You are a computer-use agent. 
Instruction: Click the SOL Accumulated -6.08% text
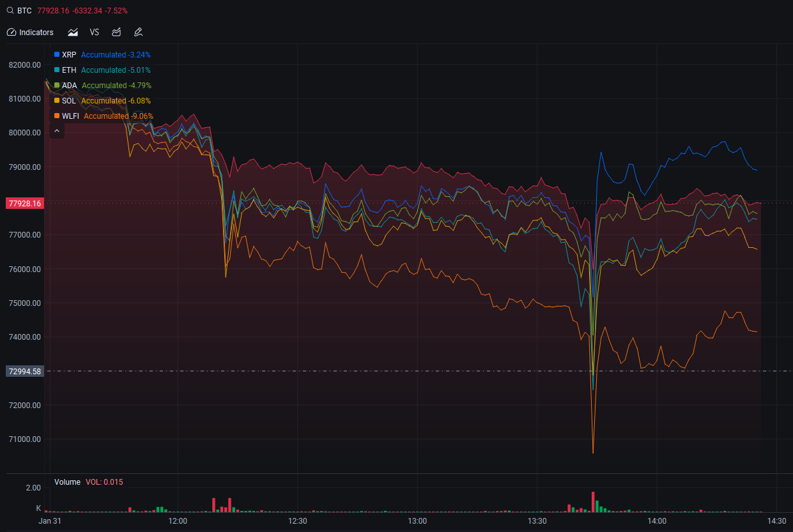pyautogui.click(x=116, y=100)
